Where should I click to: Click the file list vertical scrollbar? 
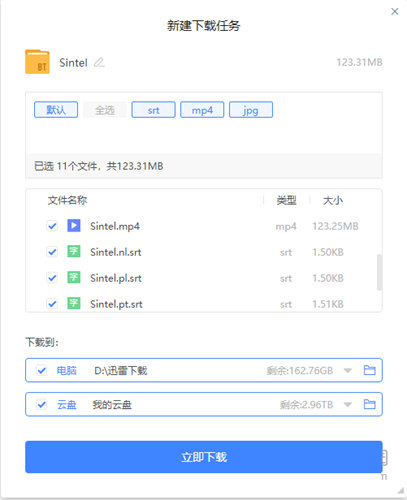379,272
